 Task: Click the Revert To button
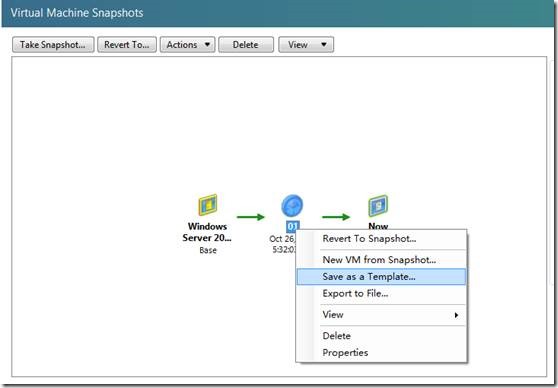127,44
